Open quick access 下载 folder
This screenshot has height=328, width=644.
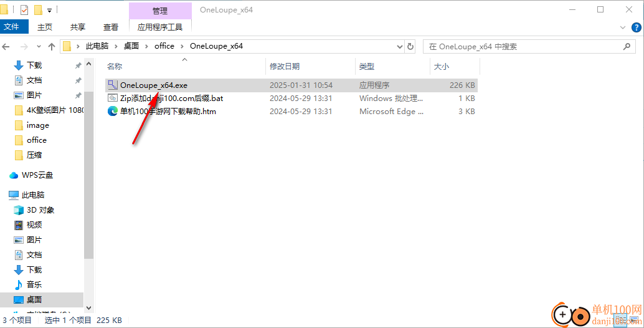tap(34, 65)
